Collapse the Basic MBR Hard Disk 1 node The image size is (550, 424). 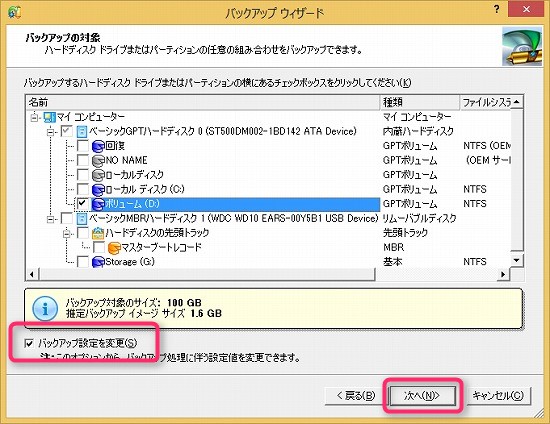coord(51,219)
